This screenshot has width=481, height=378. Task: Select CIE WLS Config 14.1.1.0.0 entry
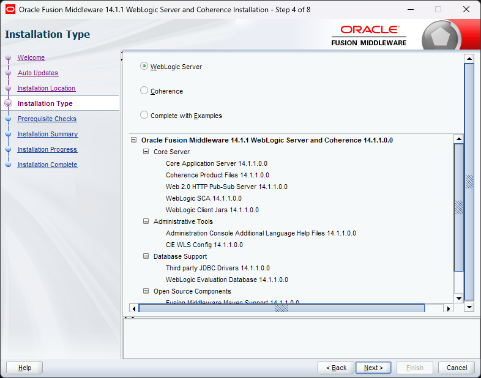point(204,245)
